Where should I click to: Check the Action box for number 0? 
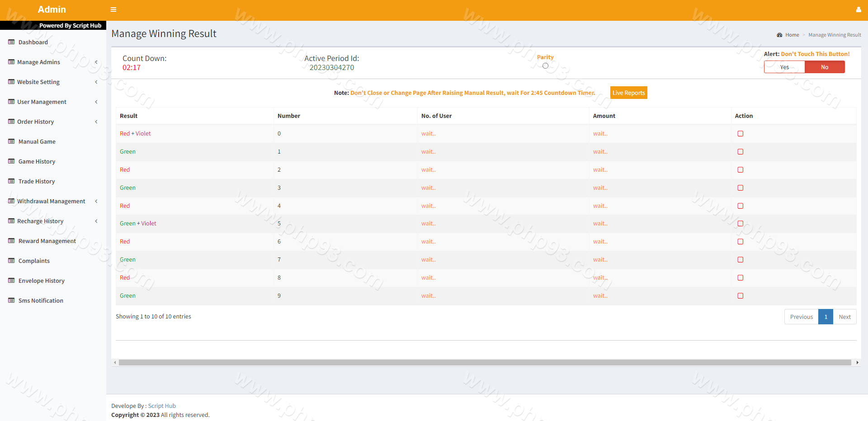pos(740,134)
